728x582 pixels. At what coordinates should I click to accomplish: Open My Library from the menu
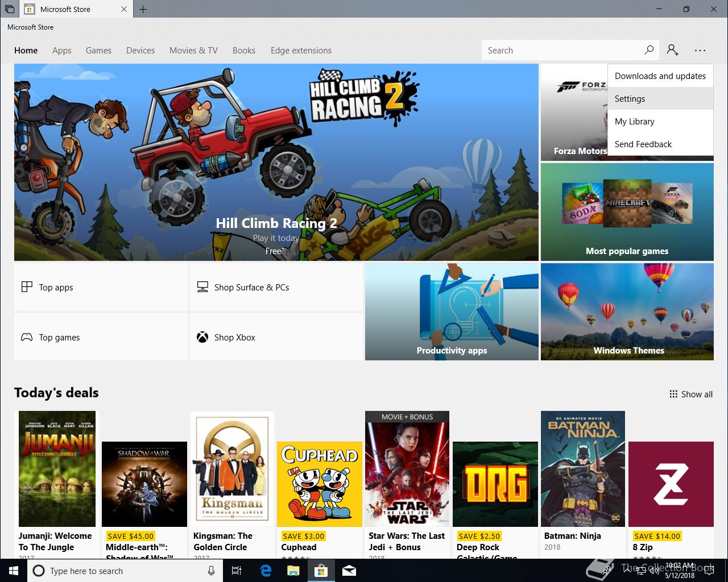point(660,121)
